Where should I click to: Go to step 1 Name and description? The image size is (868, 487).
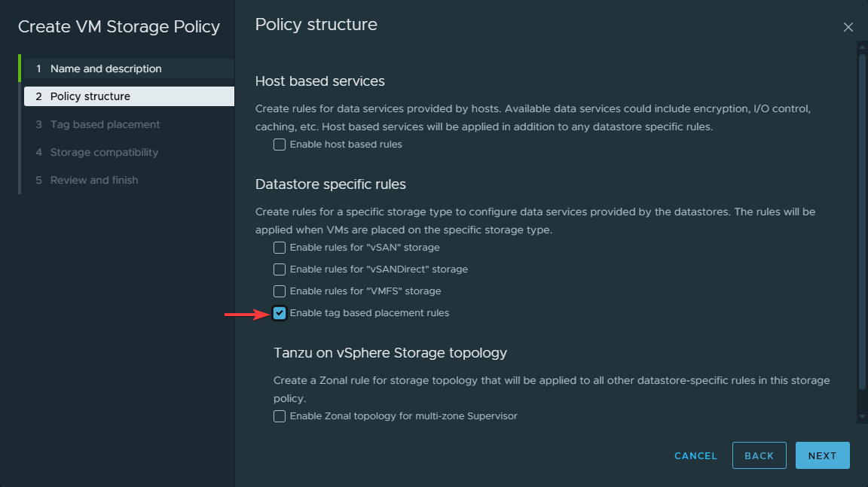(x=105, y=68)
